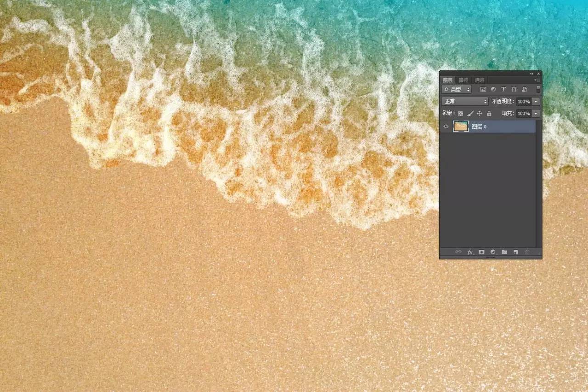Click the pixel layer filter icon

[x=483, y=90]
